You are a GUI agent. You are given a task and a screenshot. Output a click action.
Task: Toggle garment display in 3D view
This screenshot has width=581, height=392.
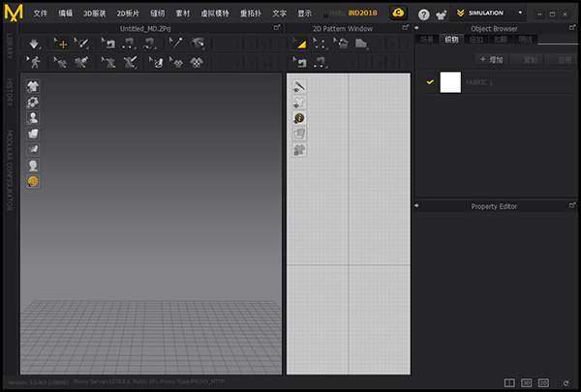33,86
